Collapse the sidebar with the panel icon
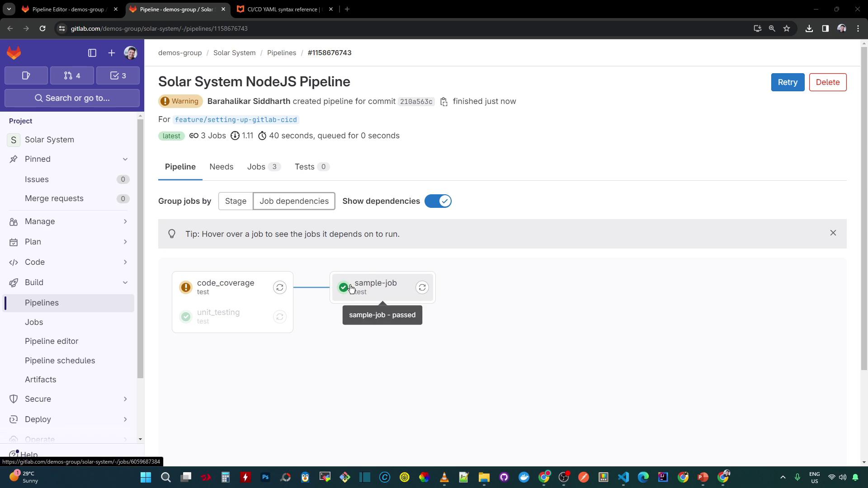The height and width of the screenshot is (488, 868). 92,53
